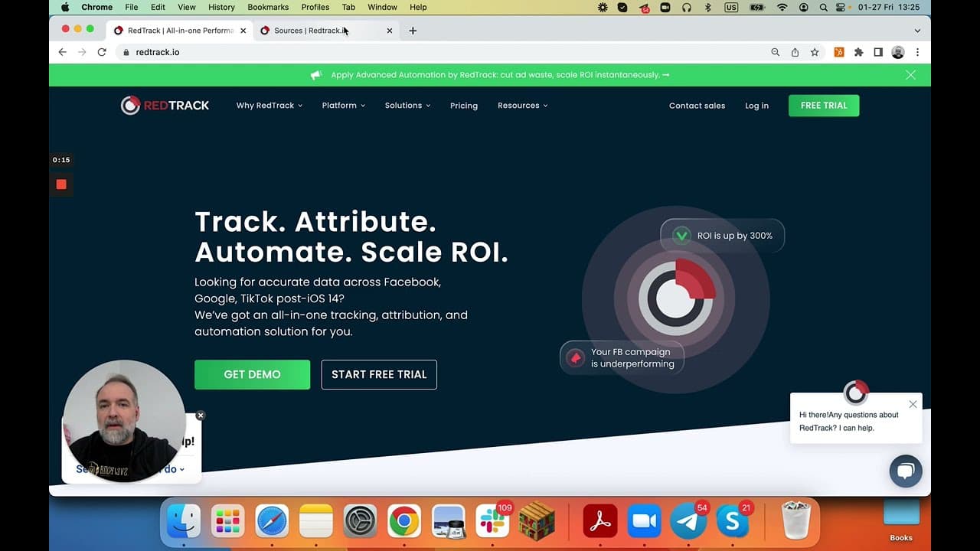Stop the screen recording with the red square
980x551 pixels.
pos(61,184)
